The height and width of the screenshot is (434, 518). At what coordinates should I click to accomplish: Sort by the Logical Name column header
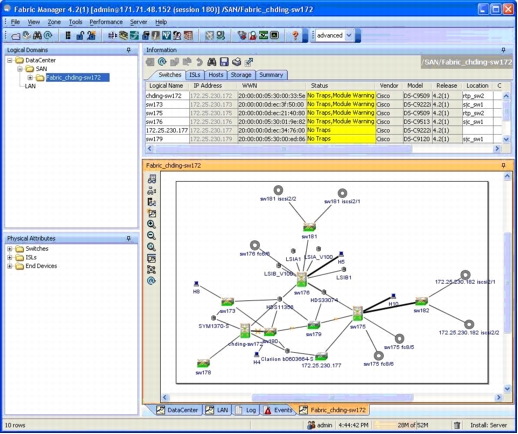click(x=167, y=86)
